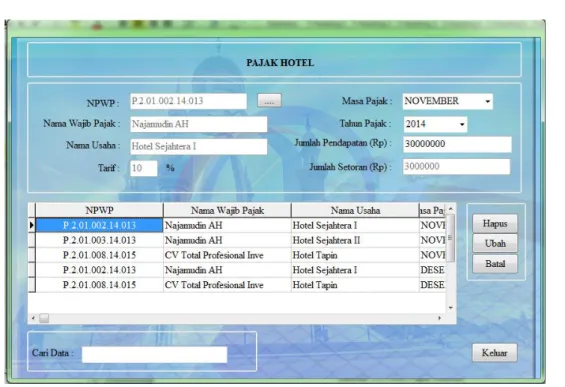The width and height of the screenshot is (565, 387).
Task: Click the NPWP text field in the form
Action: pyautogui.click(x=188, y=101)
